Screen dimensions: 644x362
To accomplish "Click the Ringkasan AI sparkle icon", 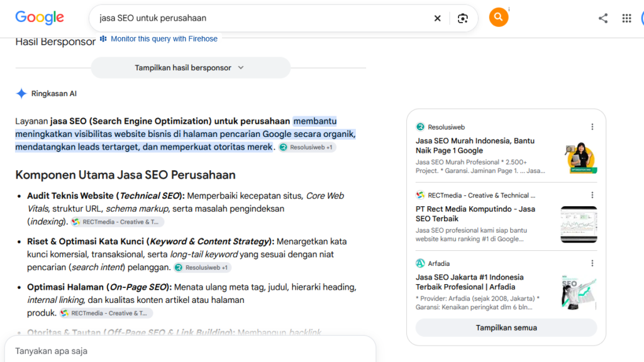I will point(21,94).
